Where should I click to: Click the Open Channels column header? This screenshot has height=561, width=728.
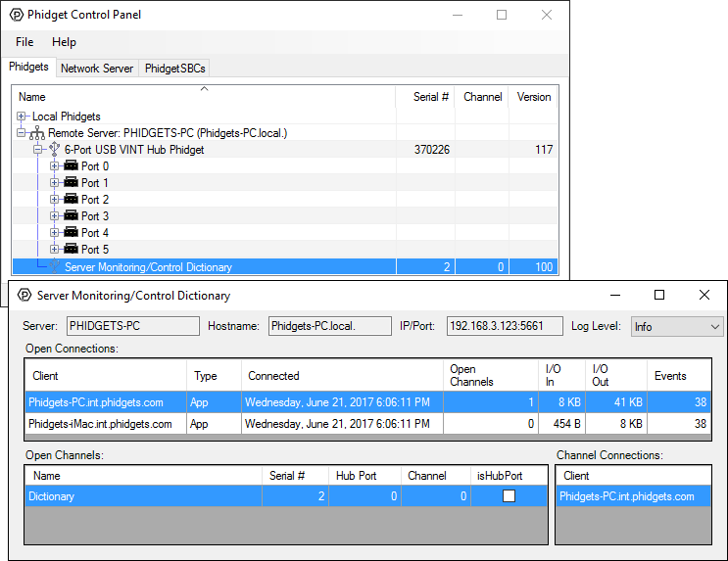491,375
